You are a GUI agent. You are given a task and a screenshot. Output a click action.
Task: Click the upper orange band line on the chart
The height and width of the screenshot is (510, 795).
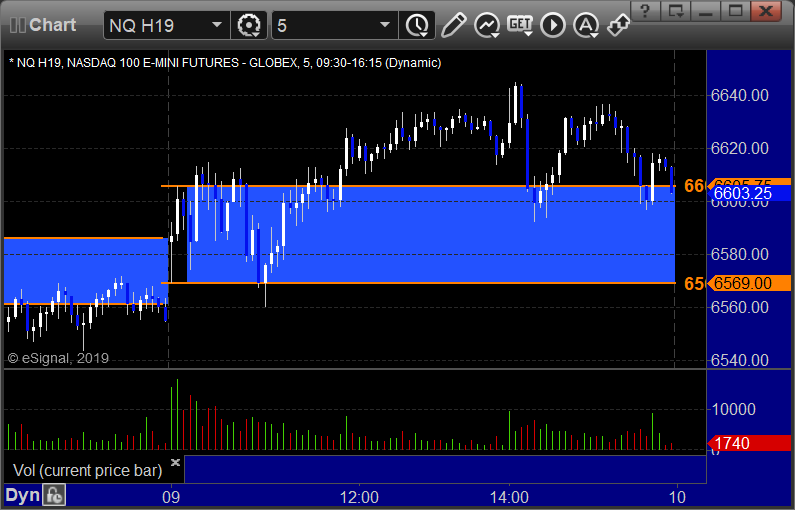pyautogui.click(x=418, y=187)
